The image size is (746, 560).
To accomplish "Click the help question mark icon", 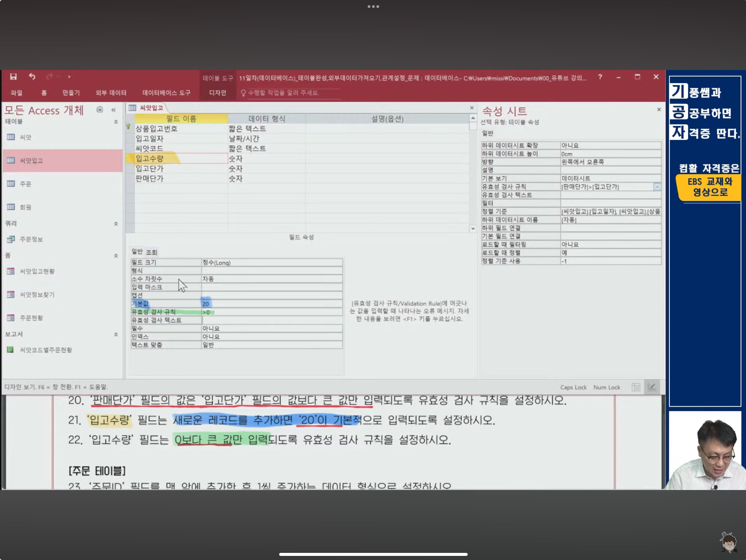I will pos(600,77).
